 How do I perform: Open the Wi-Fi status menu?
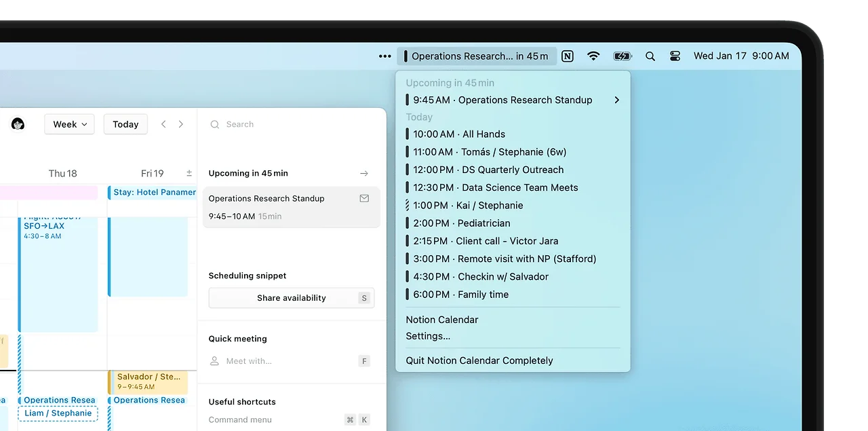pyautogui.click(x=593, y=56)
